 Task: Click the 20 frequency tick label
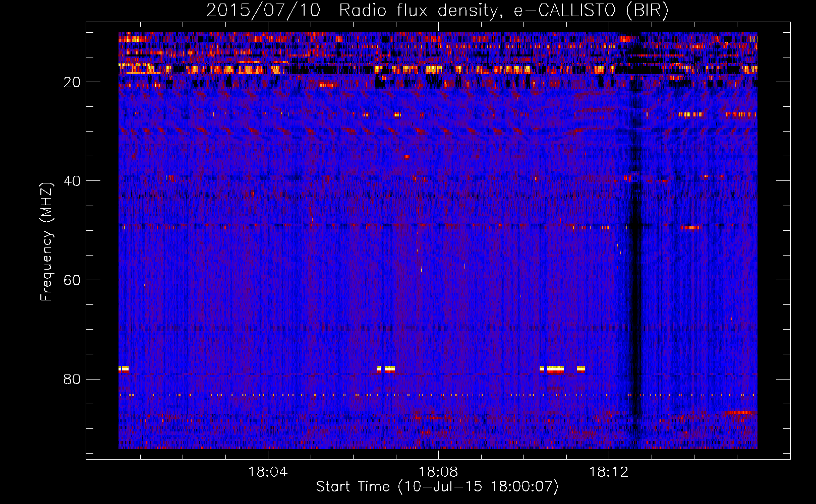pyautogui.click(x=72, y=82)
